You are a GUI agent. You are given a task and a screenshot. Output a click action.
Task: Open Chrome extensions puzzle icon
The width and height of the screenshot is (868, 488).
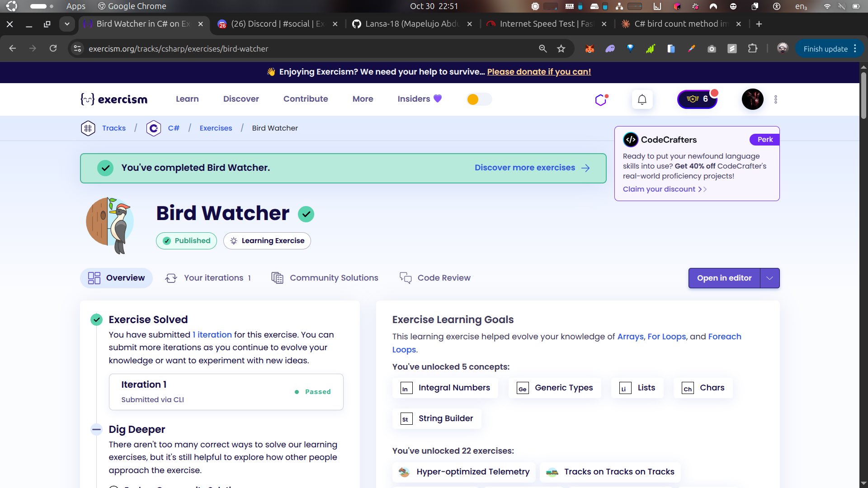(752, 49)
